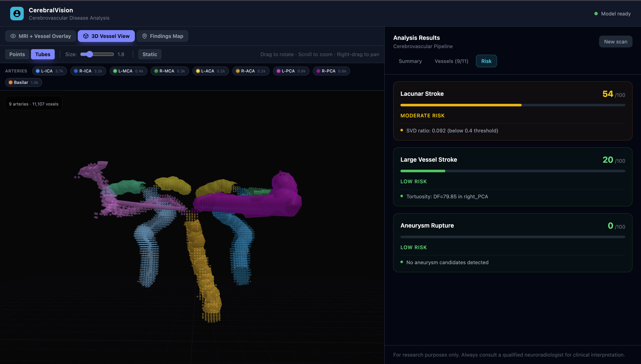Toggle the Static rotation button
The height and width of the screenshot is (364, 641).
pyautogui.click(x=150, y=54)
